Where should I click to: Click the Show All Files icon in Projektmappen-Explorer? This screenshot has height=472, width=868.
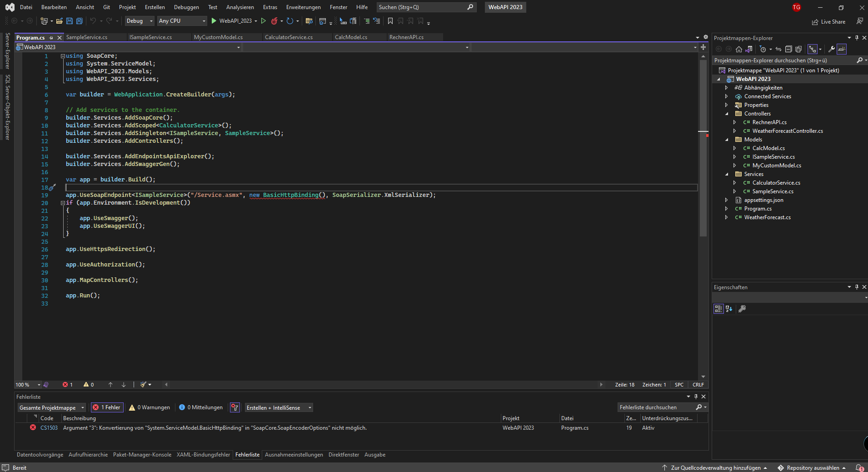point(798,49)
